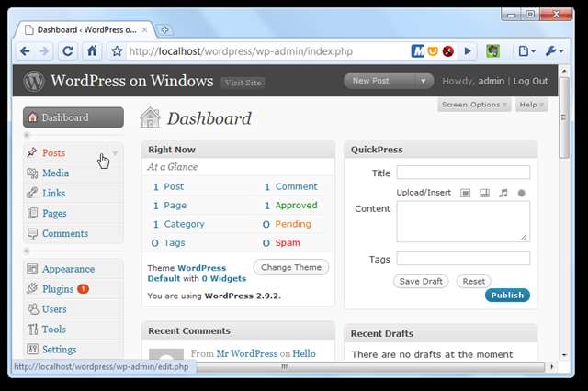Viewport: 588px width, 391px height.
Task: Open the wrench tools menu
Action: pyautogui.click(x=554, y=50)
